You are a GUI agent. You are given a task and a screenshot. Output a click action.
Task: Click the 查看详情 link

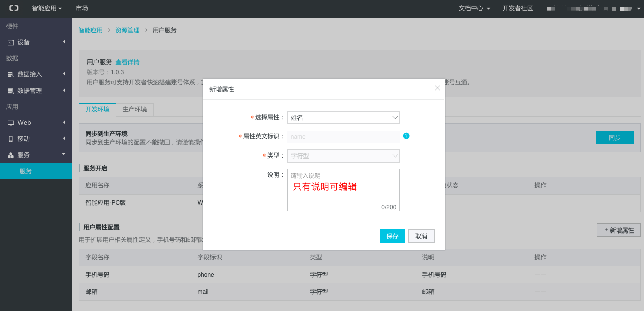(127, 62)
